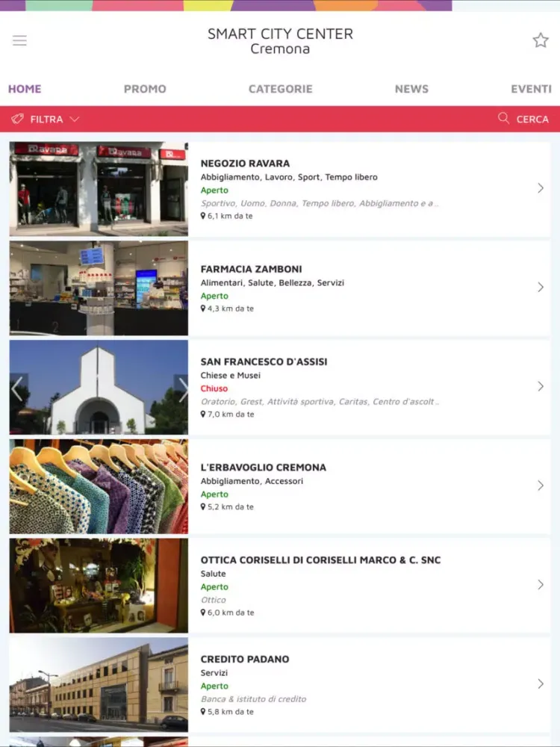
Task: Switch to the CATEGORIE tab
Action: pos(281,89)
